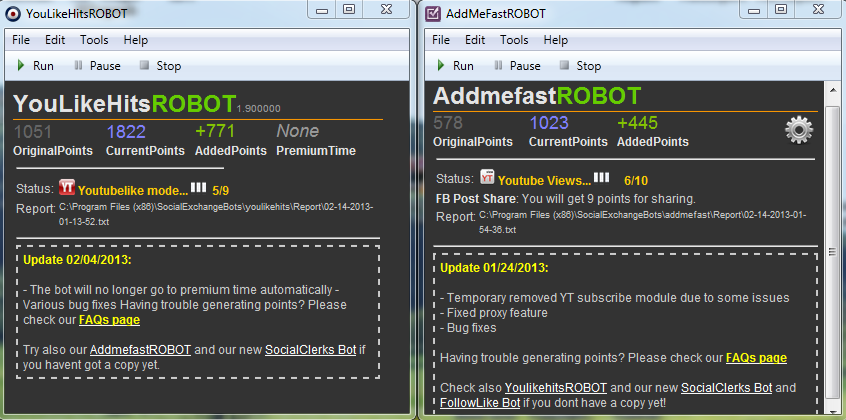Open FAQs page link in YouLikeHits update
The image size is (846, 420).
pyautogui.click(x=110, y=320)
